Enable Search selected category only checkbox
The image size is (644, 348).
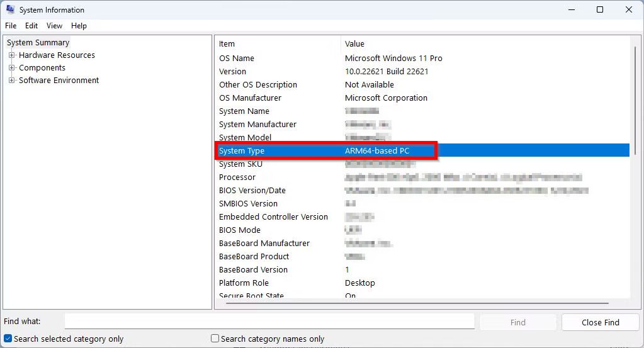8,339
